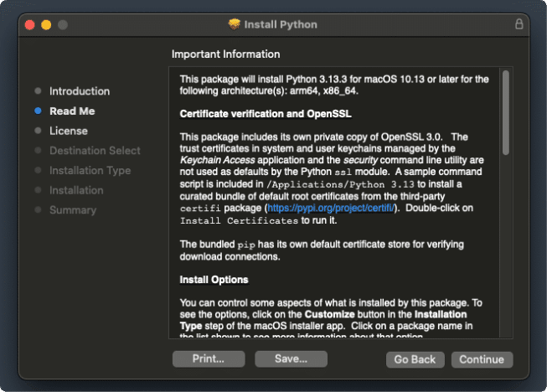Image resolution: width=547 pixels, height=392 pixels.
Task: Click the Destination Select step
Action: [95, 150]
